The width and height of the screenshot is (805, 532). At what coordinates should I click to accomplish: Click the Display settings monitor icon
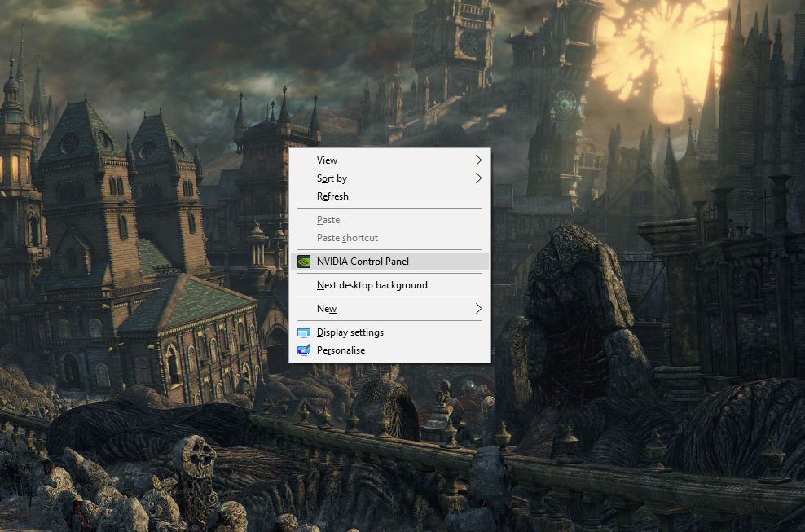(x=304, y=332)
